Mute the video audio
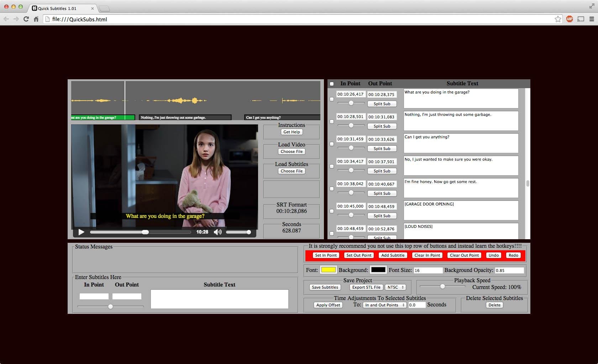Viewport: 598px width, 364px height. pyautogui.click(x=218, y=232)
